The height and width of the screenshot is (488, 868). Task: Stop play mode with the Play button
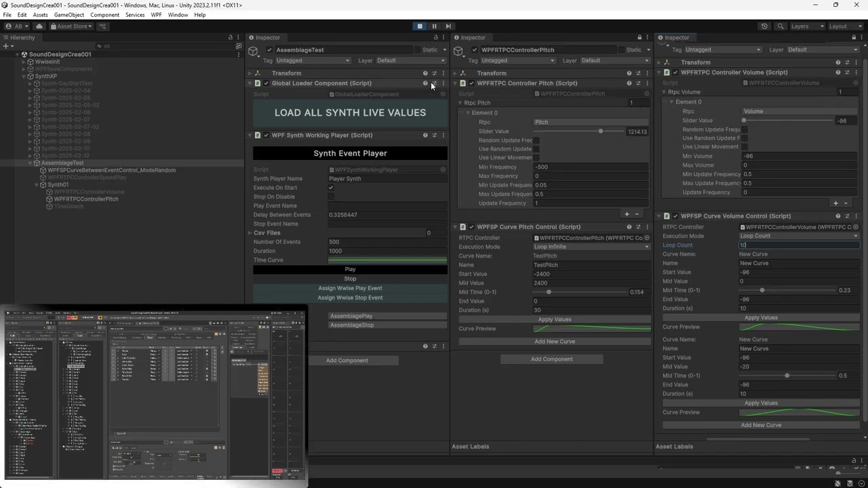[420, 26]
